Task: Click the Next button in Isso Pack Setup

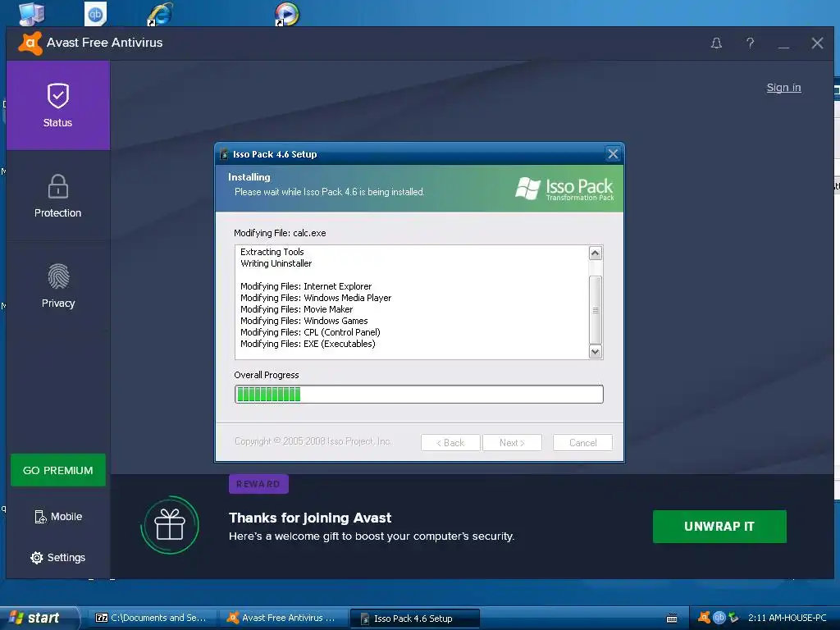Action: (x=512, y=442)
